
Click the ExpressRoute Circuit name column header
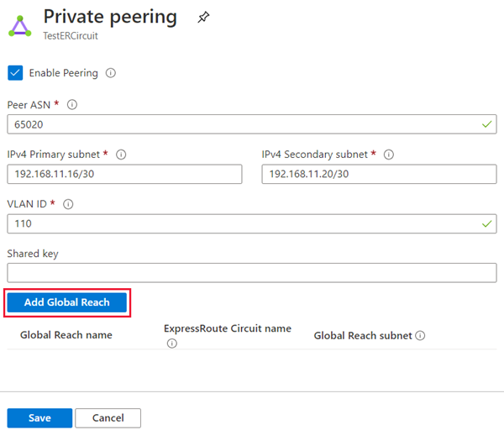pos(228,328)
